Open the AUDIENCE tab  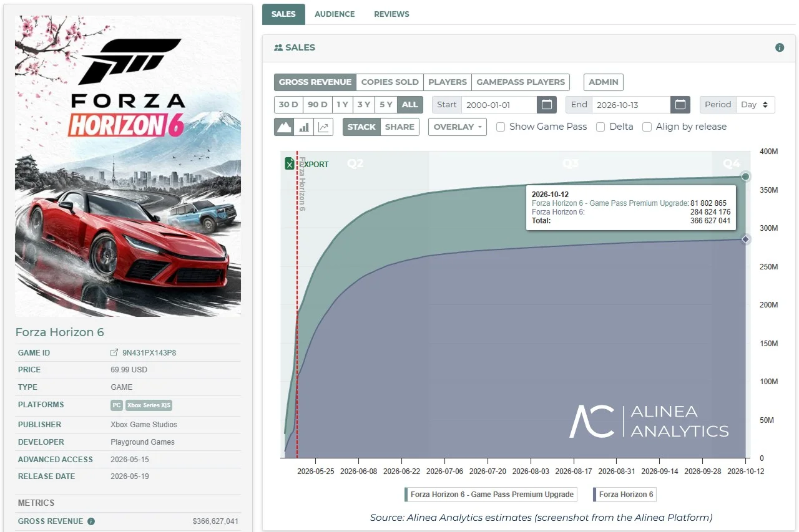[x=335, y=14]
